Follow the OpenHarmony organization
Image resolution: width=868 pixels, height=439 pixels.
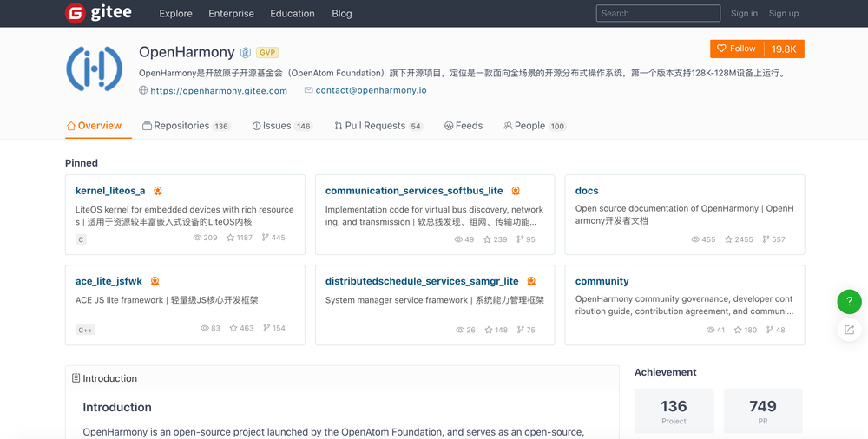point(737,49)
